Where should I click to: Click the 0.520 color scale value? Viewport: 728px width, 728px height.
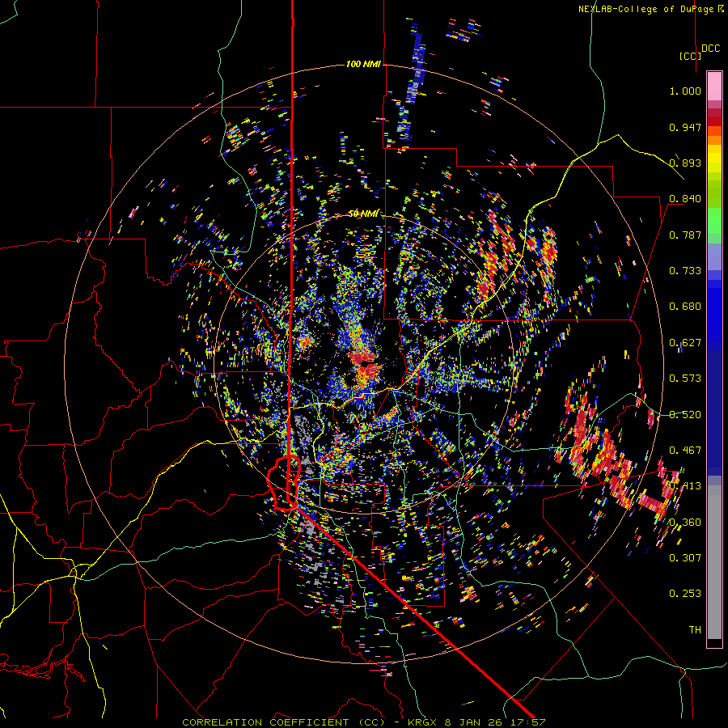tap(685, 415)
